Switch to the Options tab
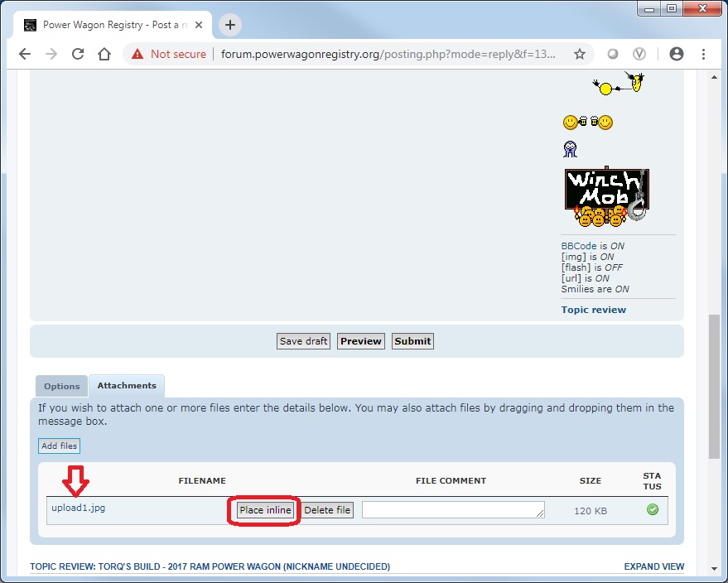728x583 pixels. [62, 386]
